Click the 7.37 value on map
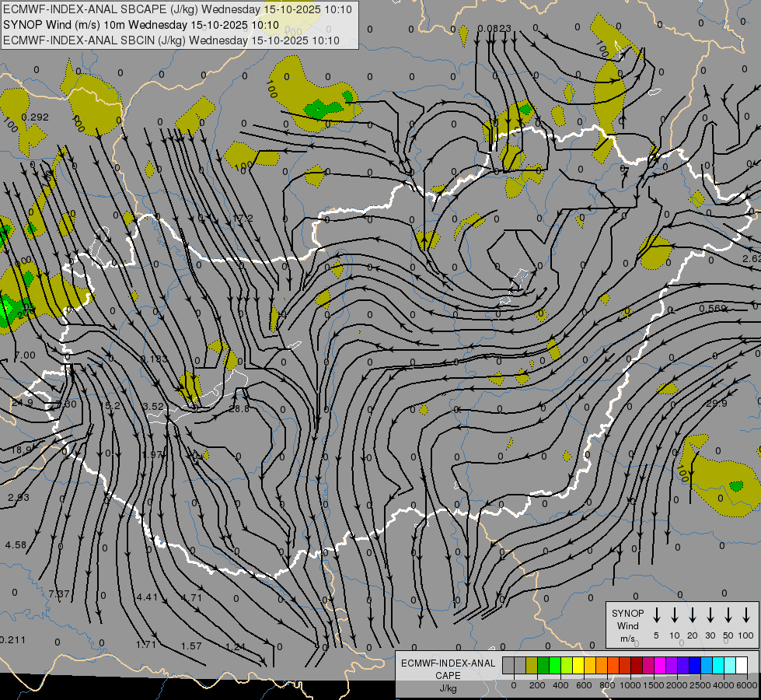This screenshot has width=761, height=700. 59,593
